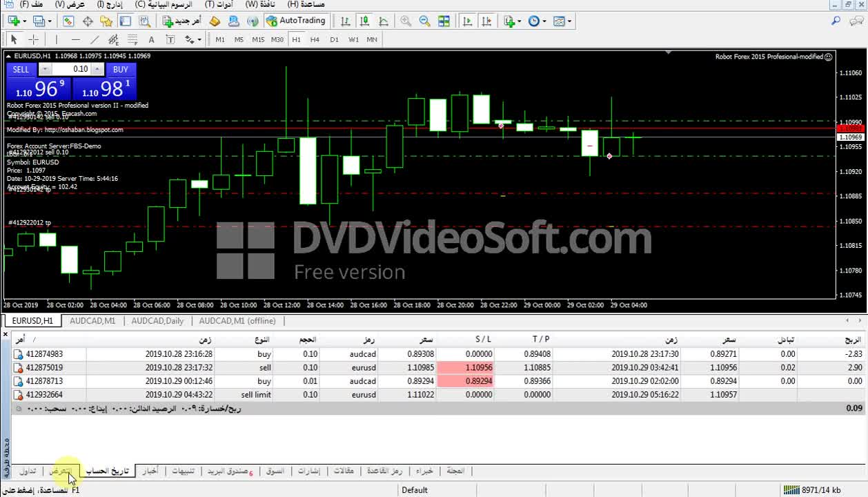
Task: Expand the Profiles dropdown arrow
Action: 50,21
